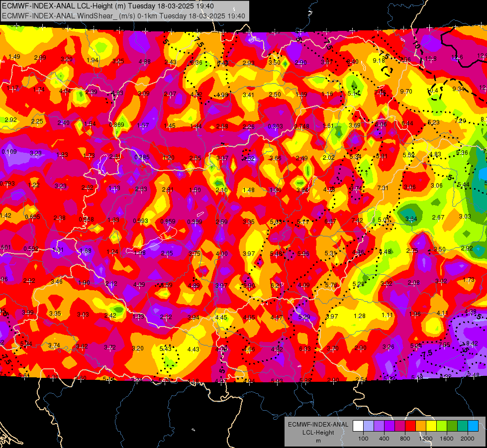Click the wind shear value '12.6'
This screenshot has width=487, height=448.
[x=457, y=57]
